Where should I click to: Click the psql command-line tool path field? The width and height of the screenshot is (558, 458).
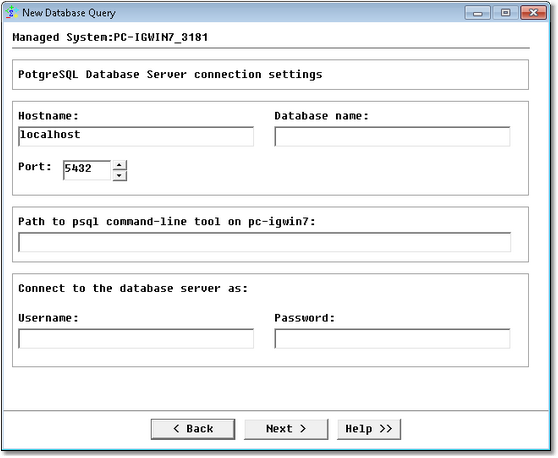coord(264,242)
